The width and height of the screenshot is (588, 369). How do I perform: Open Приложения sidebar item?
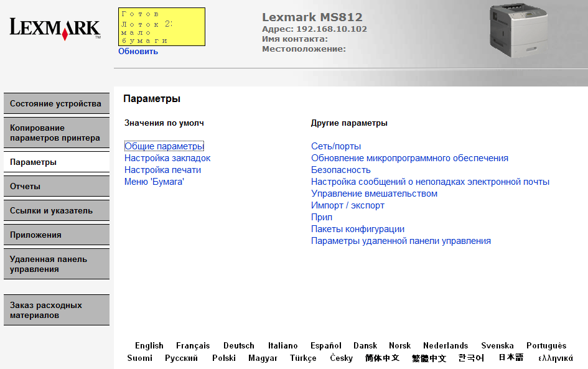pyautogui.click(x=57, y=235)
